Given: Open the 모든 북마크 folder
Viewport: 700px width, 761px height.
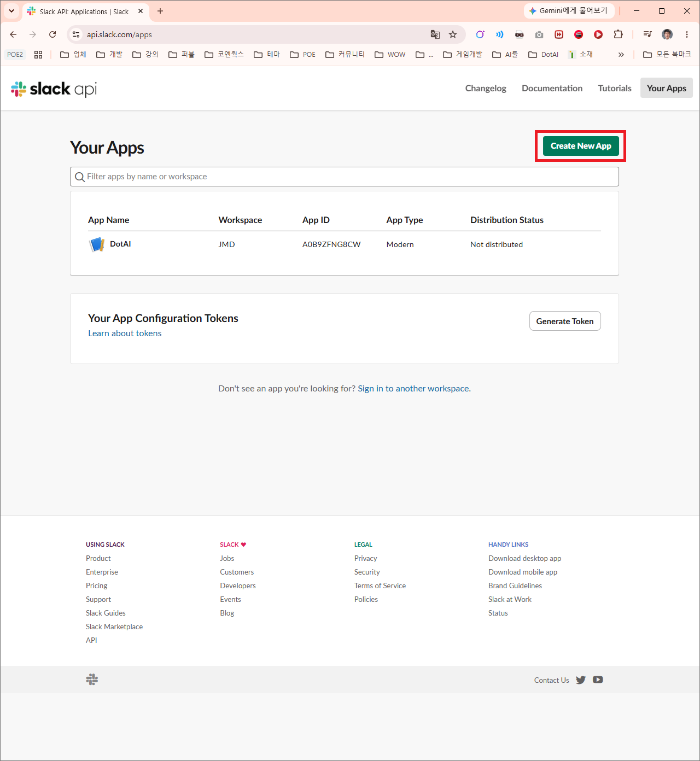Looking at the screenshot, I should click(667, 55).
